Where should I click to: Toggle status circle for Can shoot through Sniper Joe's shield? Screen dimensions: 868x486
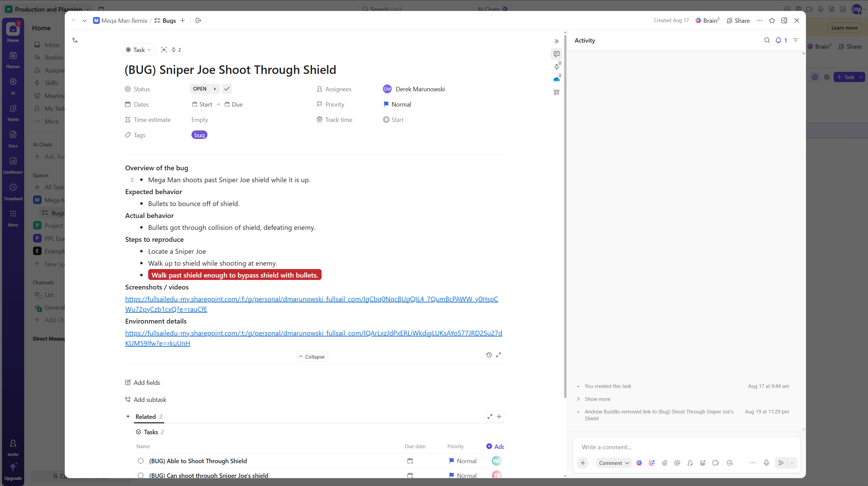point(141,475)
